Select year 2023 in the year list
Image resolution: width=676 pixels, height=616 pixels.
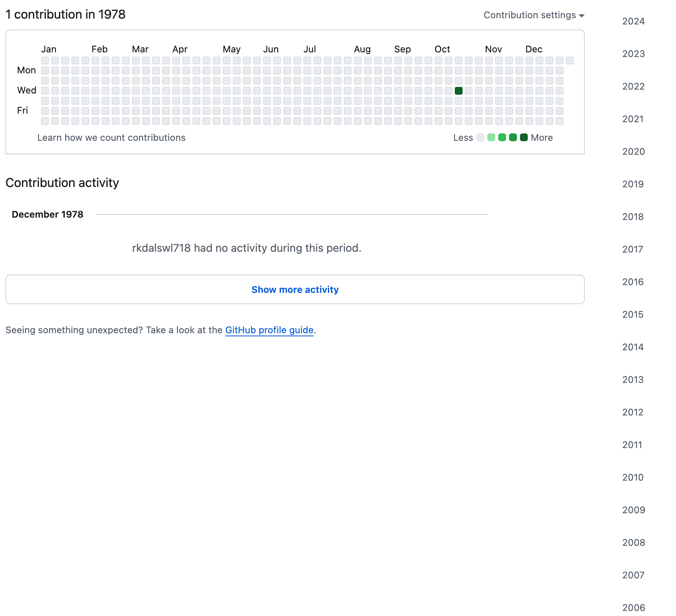pos(633,54)
